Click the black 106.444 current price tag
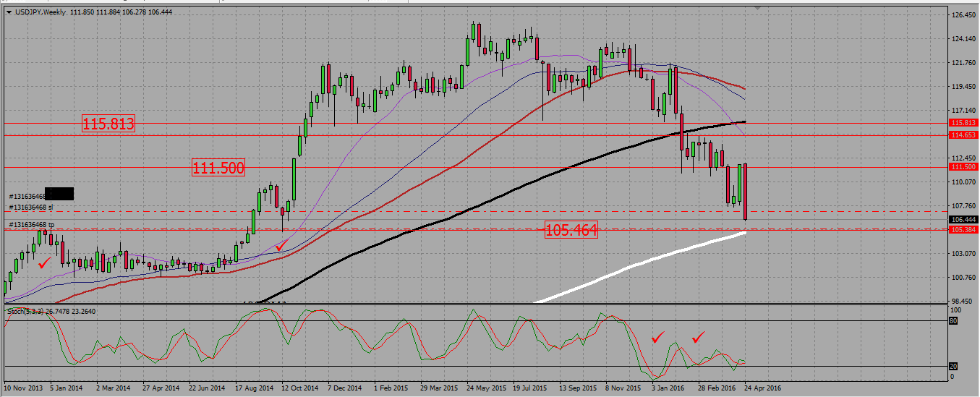980x397 pixels. click(x=962, y=219)
